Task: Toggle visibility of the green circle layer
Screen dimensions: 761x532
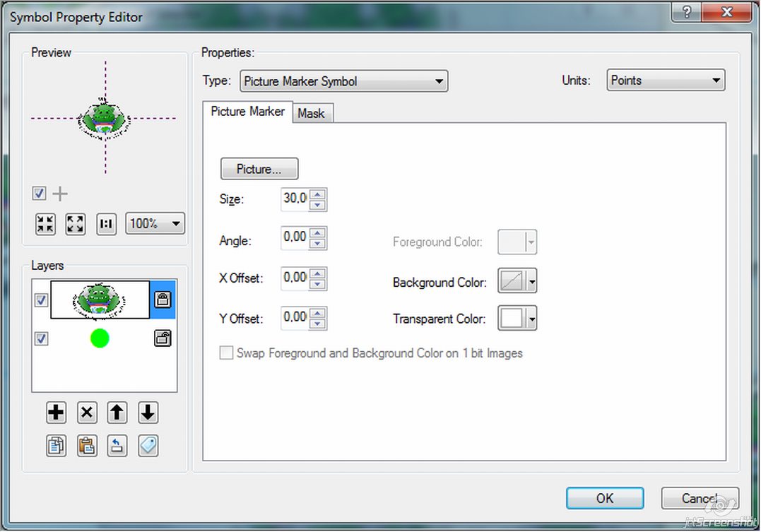Action: (x=41, y=338)
